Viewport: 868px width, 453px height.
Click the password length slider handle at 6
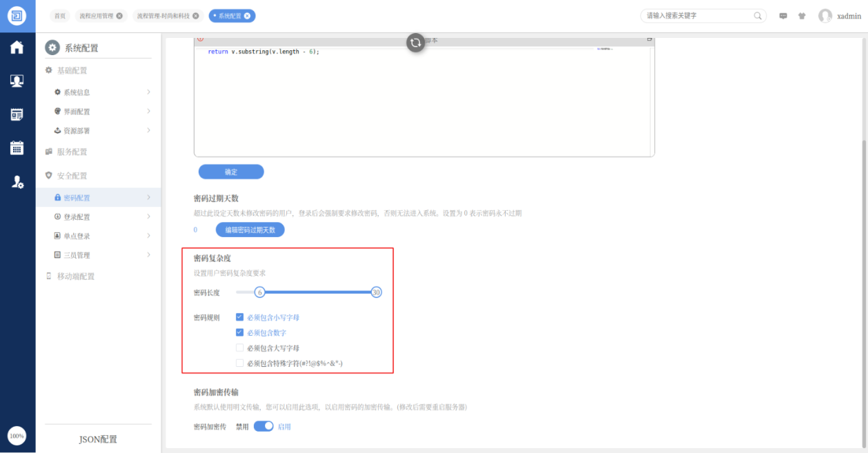point(259,292)
